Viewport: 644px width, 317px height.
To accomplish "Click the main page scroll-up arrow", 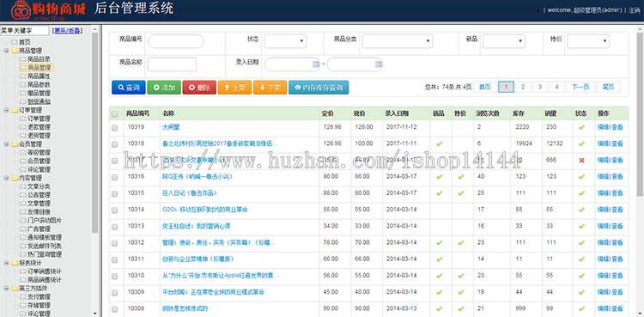I will [641, 28].
